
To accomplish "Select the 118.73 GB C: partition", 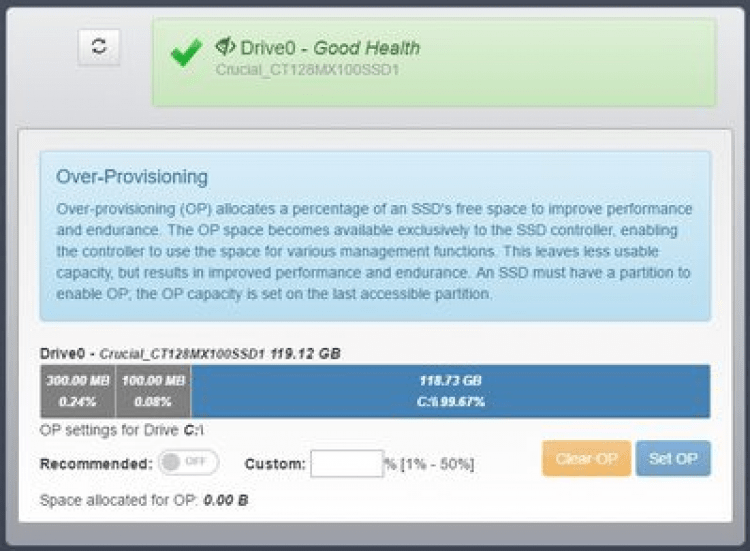I will [x=450, y=390].
